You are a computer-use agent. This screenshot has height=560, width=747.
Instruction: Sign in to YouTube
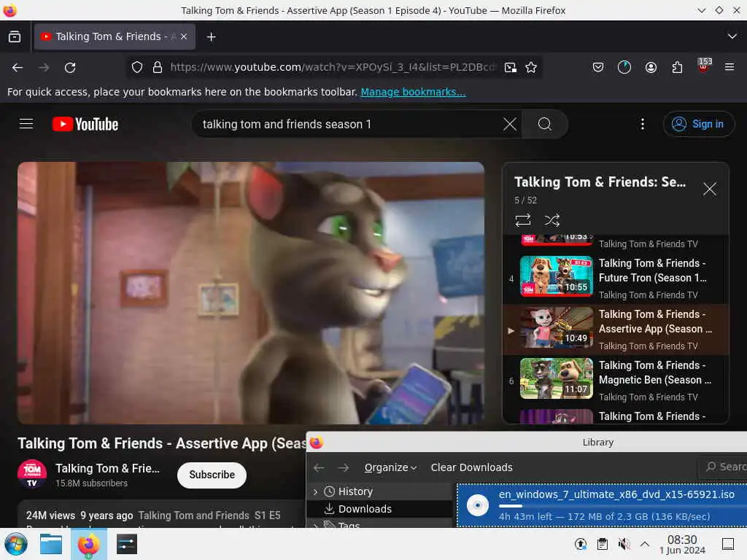point(698,124)
